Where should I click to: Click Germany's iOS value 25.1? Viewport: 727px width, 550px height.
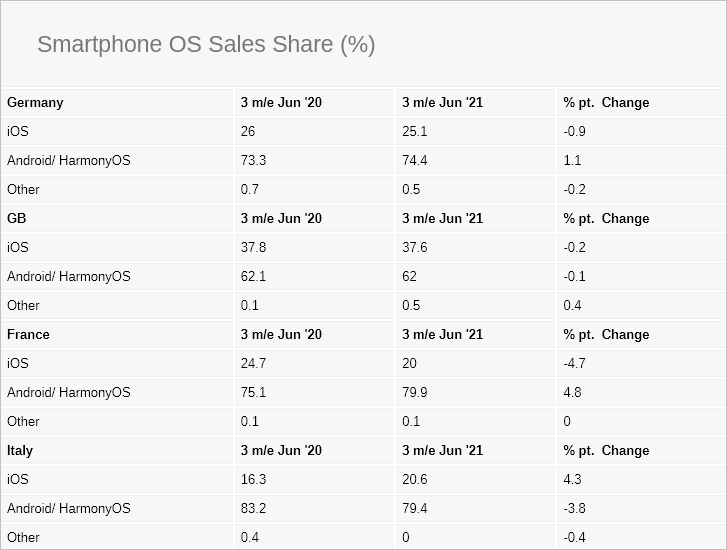415,132
